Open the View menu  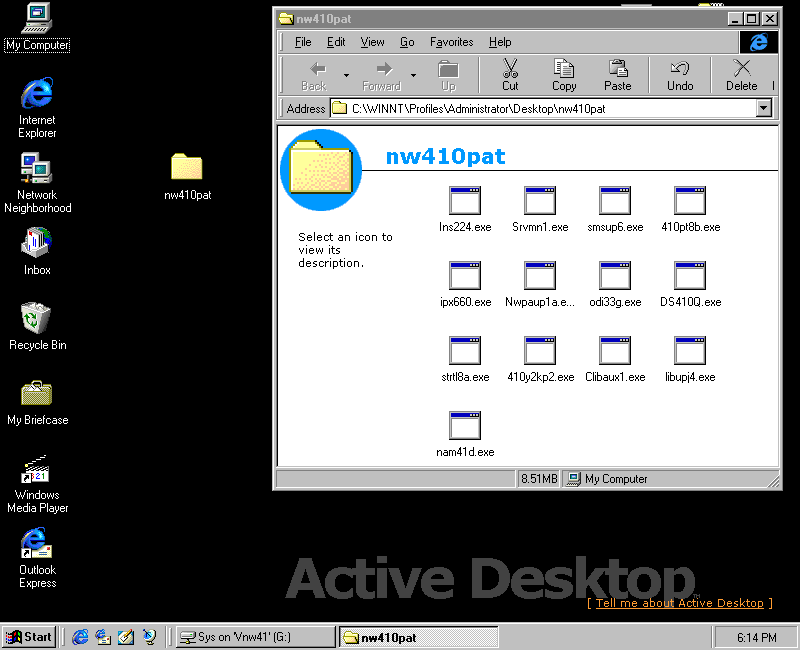[372, 42]
